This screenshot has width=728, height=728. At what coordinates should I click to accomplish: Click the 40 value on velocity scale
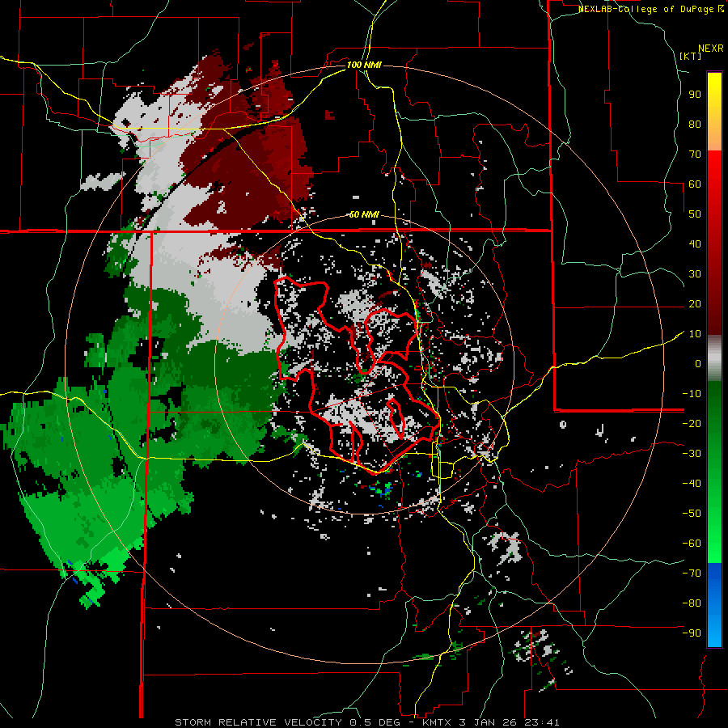tap(695, 243)
